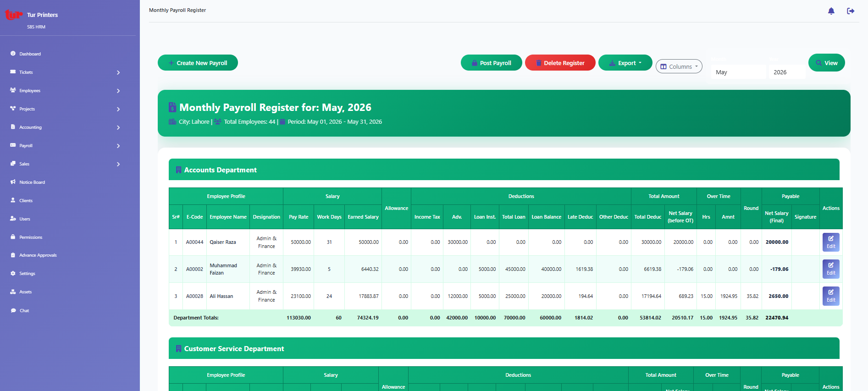Click employee code A00002
868x391 pixels.
pyautogui.click(x=194, y=269)
